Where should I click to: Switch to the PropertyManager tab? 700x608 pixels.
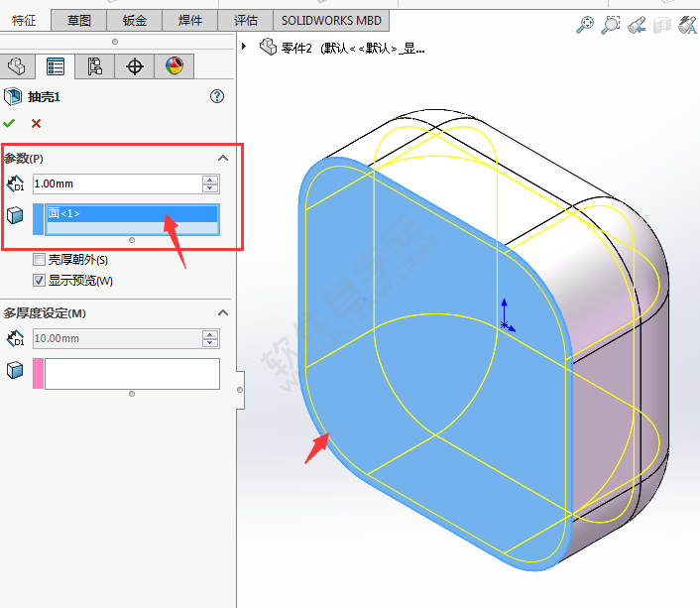pos(56,66)
